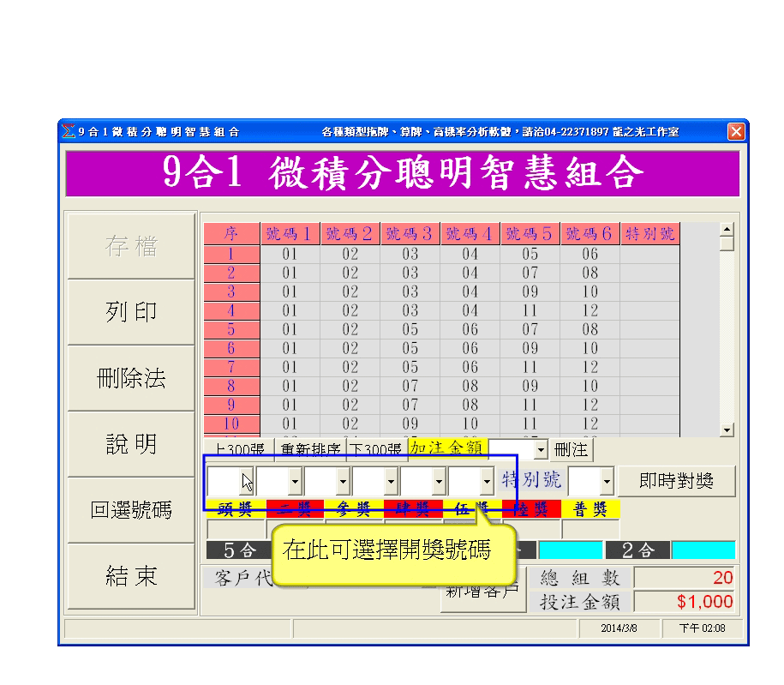Click the scroll down arrow of number table
784x685 pixels.
tap(727, 430)
